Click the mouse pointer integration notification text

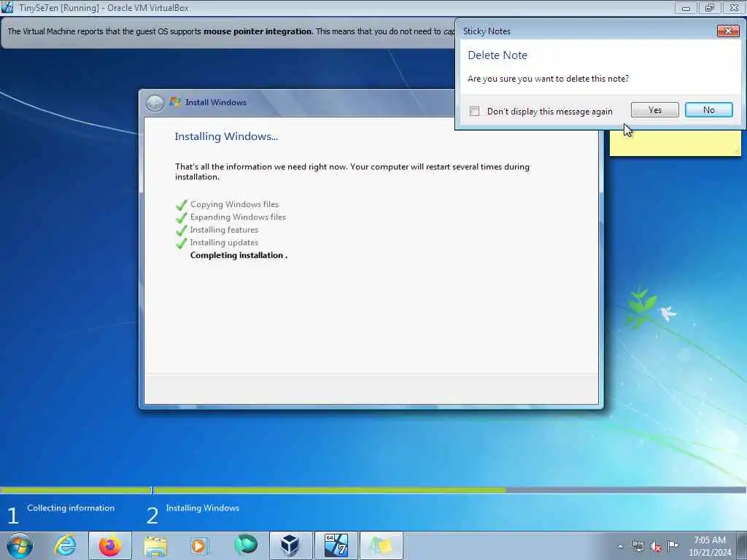tap(231, 31)
